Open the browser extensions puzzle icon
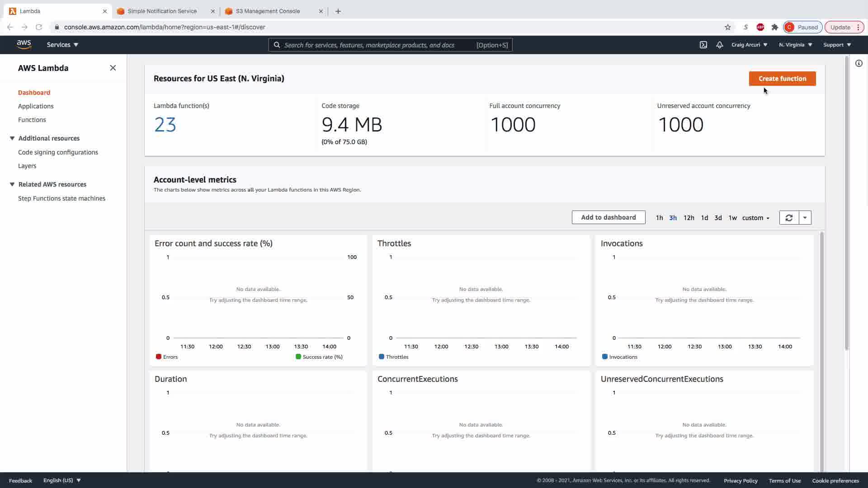This screenshot has width=868, height=488. coord(775,27)
